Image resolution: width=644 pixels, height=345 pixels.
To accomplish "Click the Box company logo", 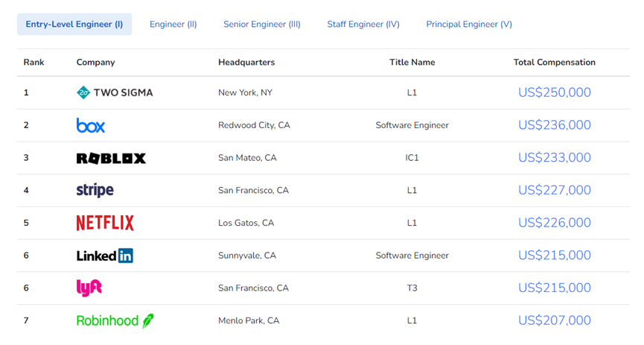I will coord(91,125).
